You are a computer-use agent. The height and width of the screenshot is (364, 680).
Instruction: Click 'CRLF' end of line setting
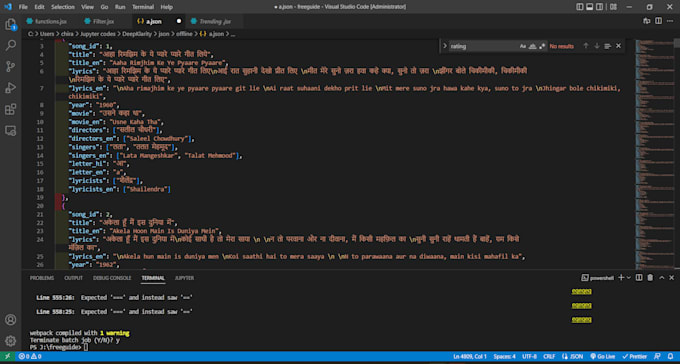pyautogui.click(x=549, y=356)
